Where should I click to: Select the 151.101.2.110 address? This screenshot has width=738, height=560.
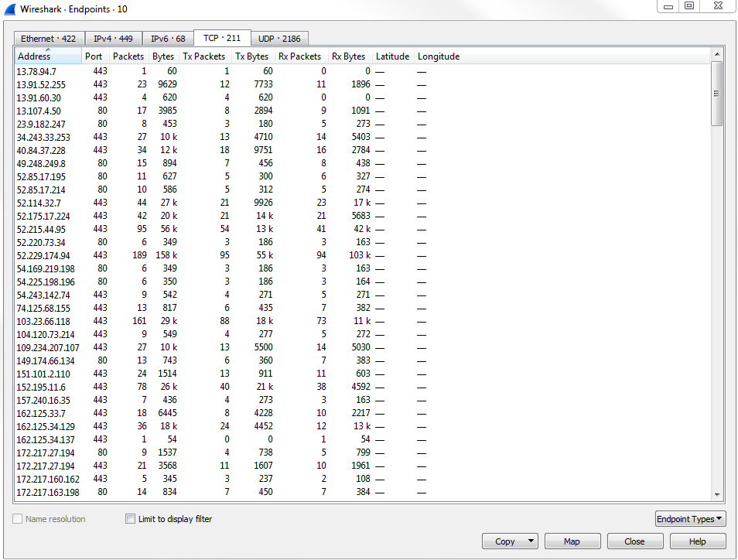tap(43, 374)
